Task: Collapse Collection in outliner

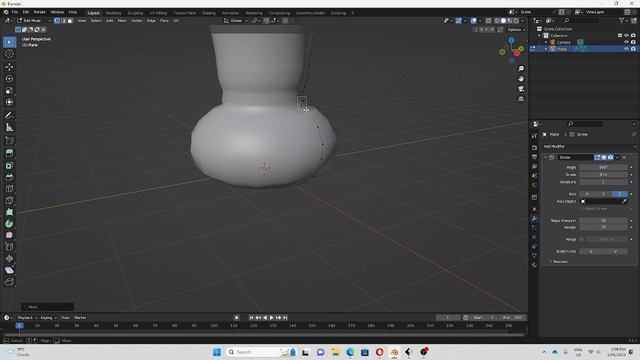Action: (x=540, y=36)
